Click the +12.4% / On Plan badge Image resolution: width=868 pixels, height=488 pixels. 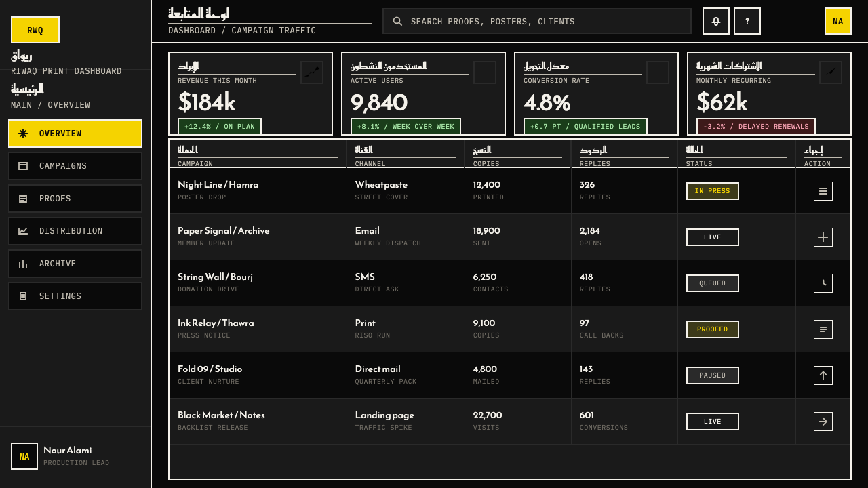point(220,127)
